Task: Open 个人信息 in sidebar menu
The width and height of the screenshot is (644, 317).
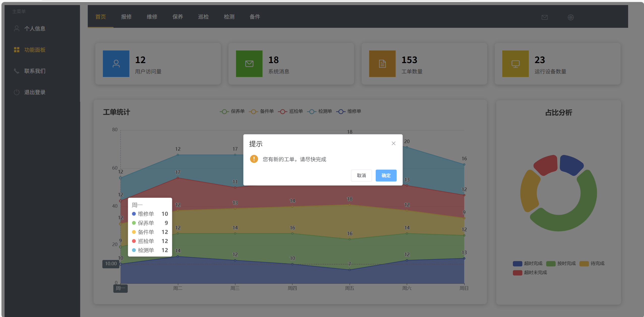Action: [x=35, y=29]
